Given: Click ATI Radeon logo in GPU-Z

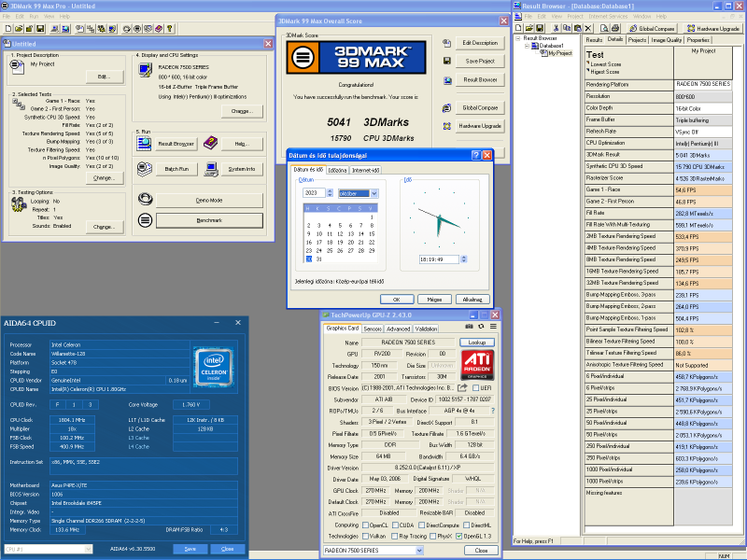Looking at the screenshot, I should pos(477,365).
